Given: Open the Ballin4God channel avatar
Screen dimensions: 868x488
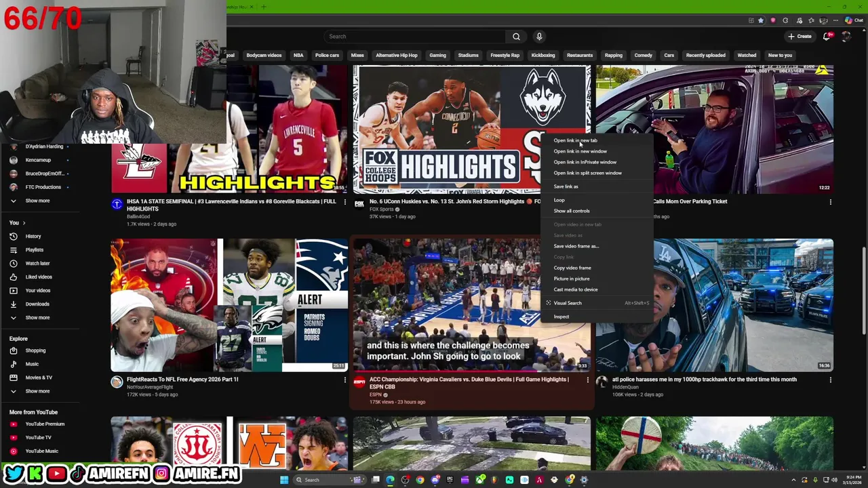Looking at the screenshot, I should pyautogui.click(x=117, y=203).
